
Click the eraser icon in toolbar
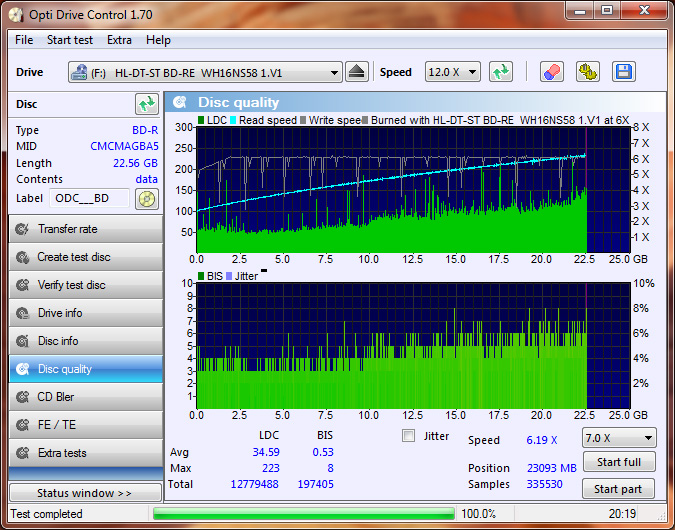click(x=552, y=72)
